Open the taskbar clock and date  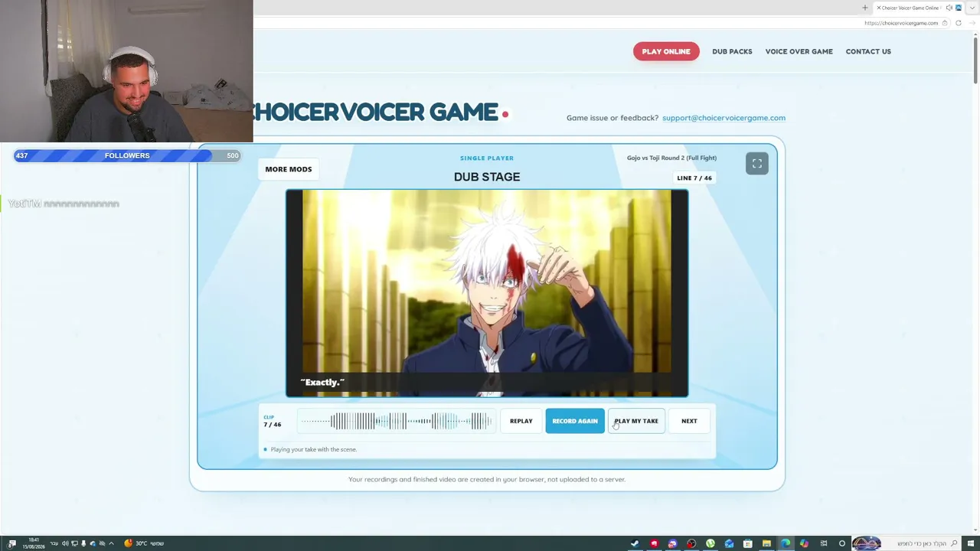point(34,543)
